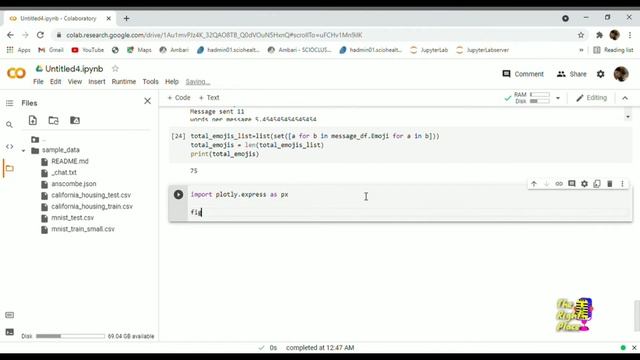Open the Runtime menu
Image resolution: width=640 pixels, height=360 pixels.
pos(124,82)
